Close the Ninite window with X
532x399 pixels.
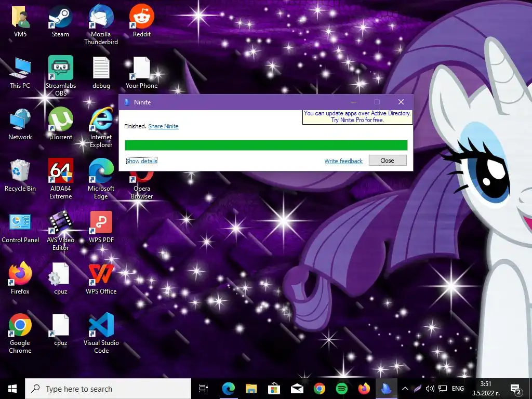point(401,102)
